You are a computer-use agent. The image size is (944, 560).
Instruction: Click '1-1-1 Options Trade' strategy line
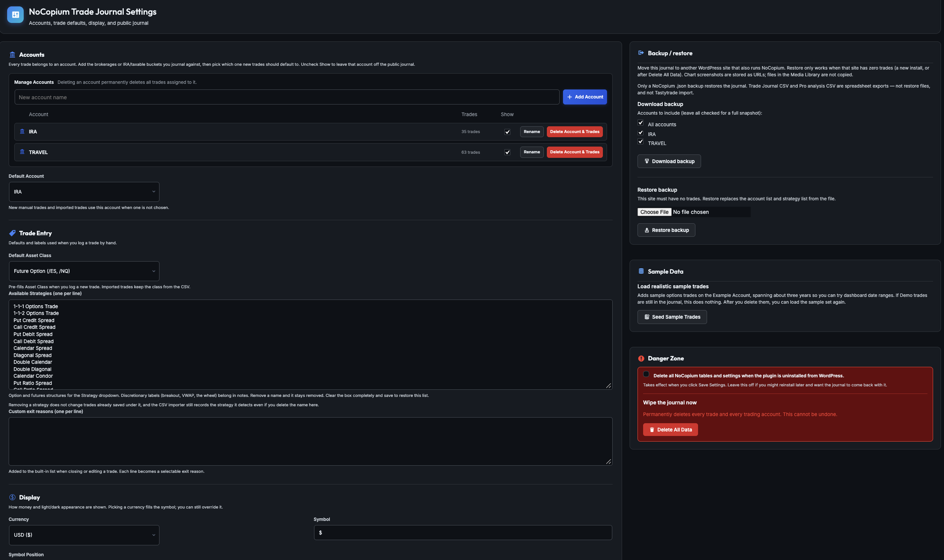[x=35, y=306]
